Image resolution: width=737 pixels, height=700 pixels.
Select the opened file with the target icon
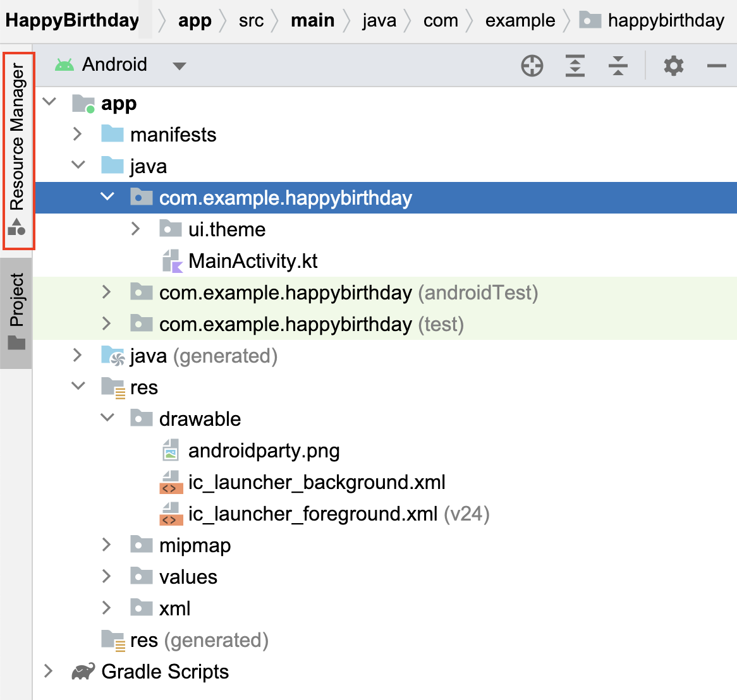pos(532,65)
